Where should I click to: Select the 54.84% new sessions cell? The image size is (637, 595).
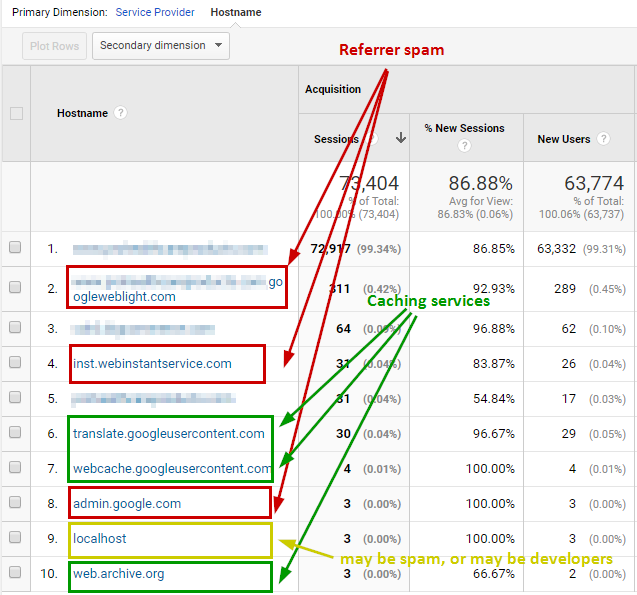pos(494,398)
